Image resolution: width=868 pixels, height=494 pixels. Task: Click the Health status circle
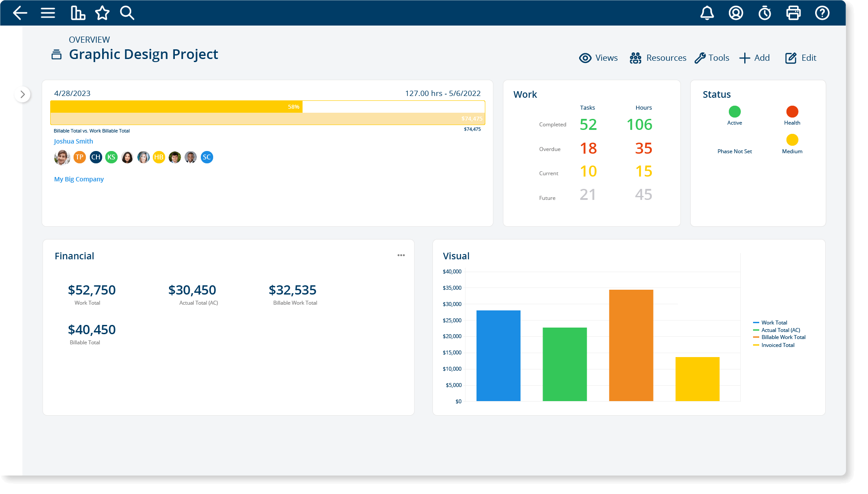click(792, 111)
